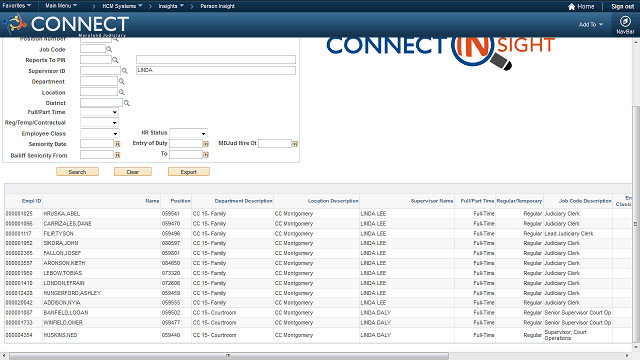Screen dimensions: 640x360
Task: Click the Sign out link
Action: [622, 7]
